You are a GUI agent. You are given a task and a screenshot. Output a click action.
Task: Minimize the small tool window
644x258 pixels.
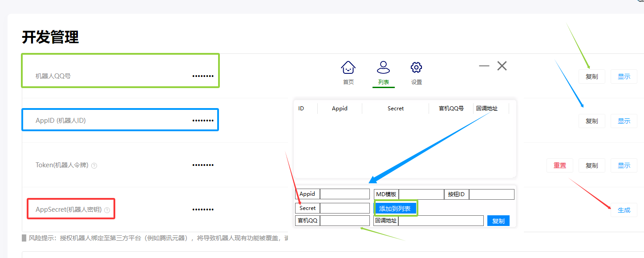[x=484, y=66]
